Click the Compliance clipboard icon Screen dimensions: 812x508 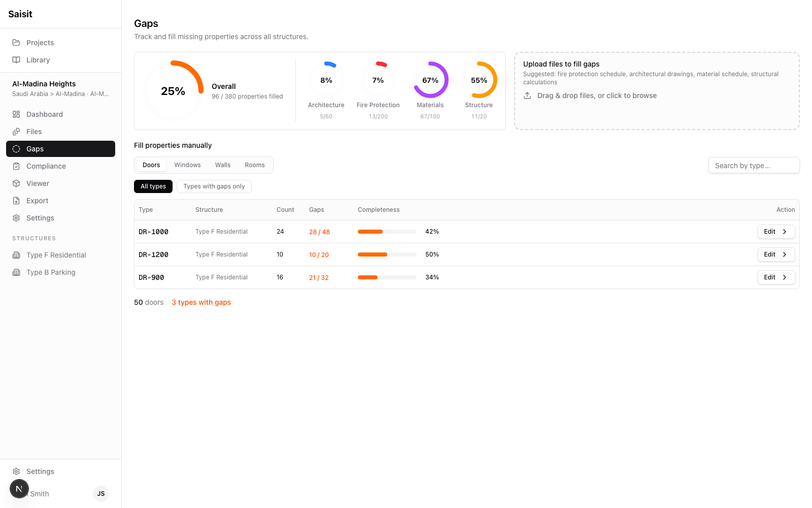[16, 166]
